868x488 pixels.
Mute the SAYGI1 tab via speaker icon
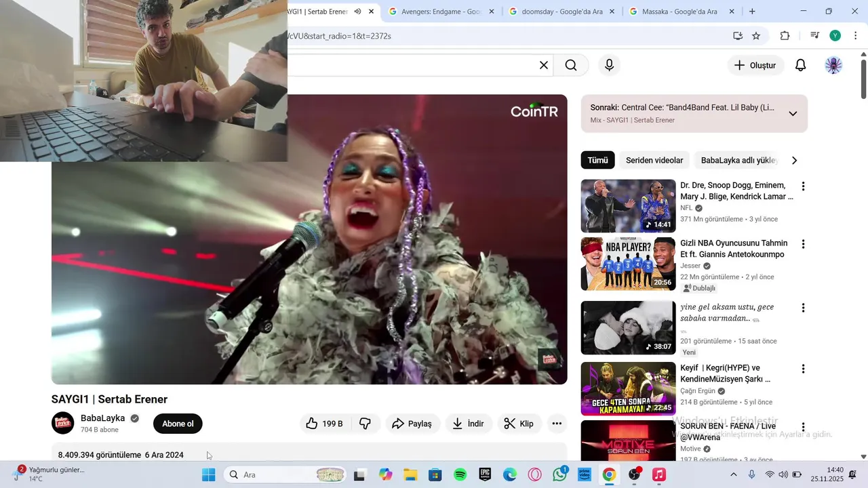[x=357, y=12]
